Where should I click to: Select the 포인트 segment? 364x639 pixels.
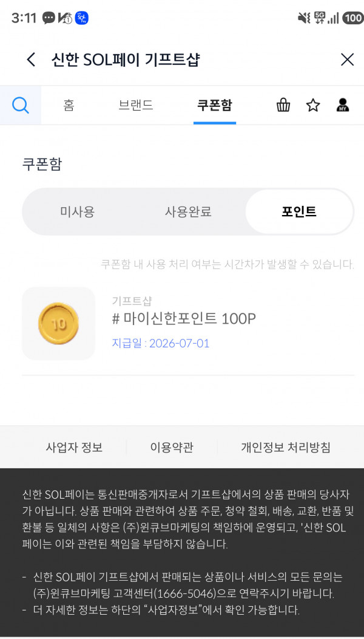click(299, 211)
